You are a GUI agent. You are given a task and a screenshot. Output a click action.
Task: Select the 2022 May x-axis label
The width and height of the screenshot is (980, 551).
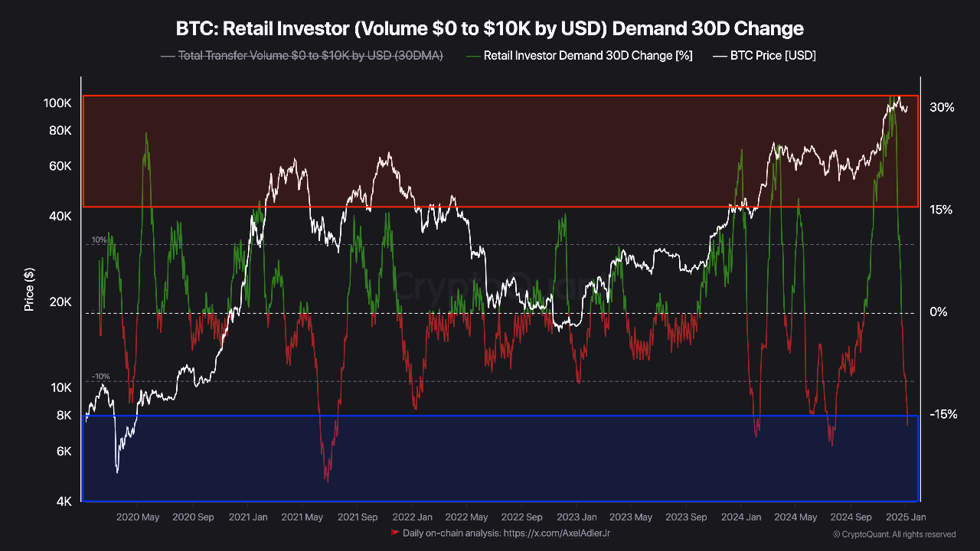click(x=466, y=517)
